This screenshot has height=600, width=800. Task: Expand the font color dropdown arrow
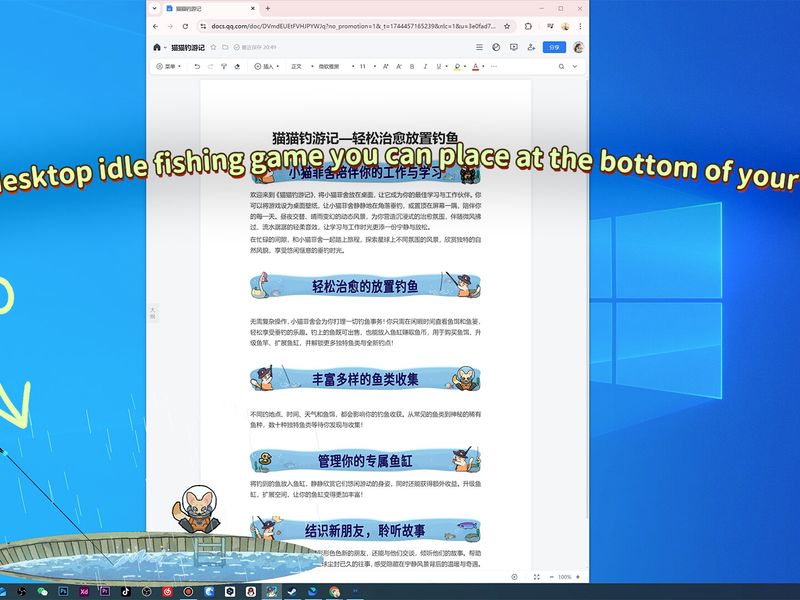coord(483,66)
